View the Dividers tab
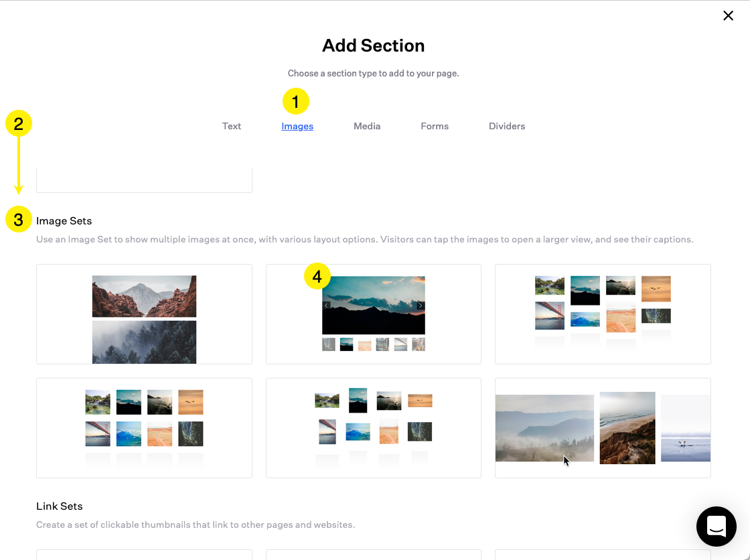This screenshot has height=560, width=750. click(x=507, y=126)
